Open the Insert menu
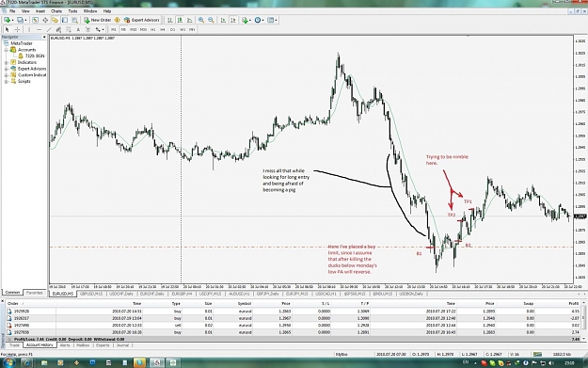The image size is (588, 368). tap(40, 11)
